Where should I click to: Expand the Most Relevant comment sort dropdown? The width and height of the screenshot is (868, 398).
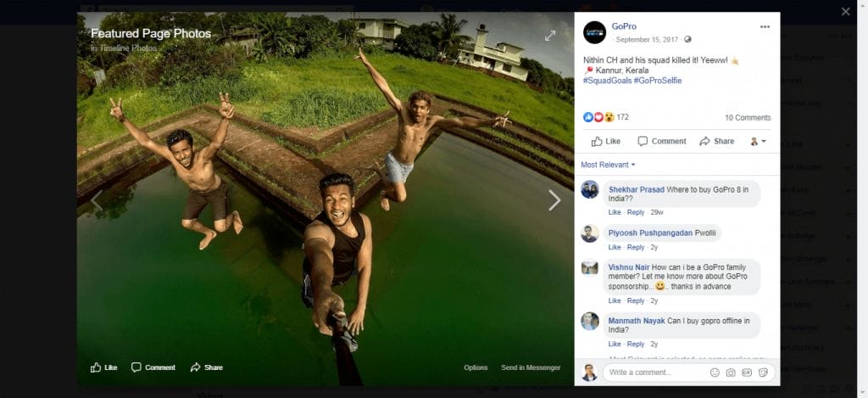608,165
